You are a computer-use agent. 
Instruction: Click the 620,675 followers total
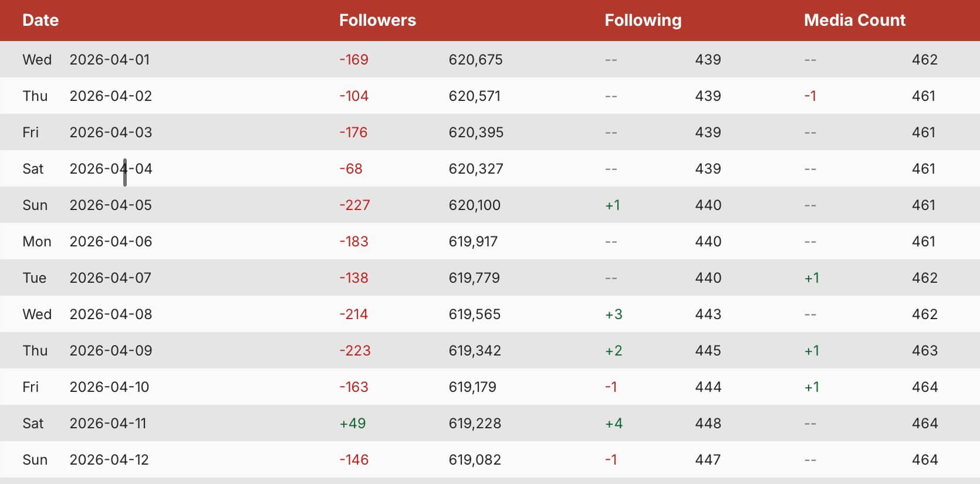coord(475,60)
